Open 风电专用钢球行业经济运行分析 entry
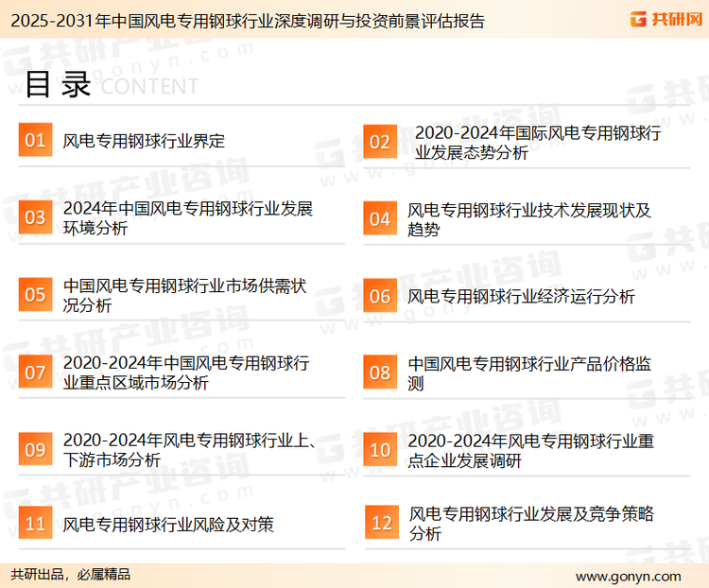709x588 pixels. click(521, 297)
